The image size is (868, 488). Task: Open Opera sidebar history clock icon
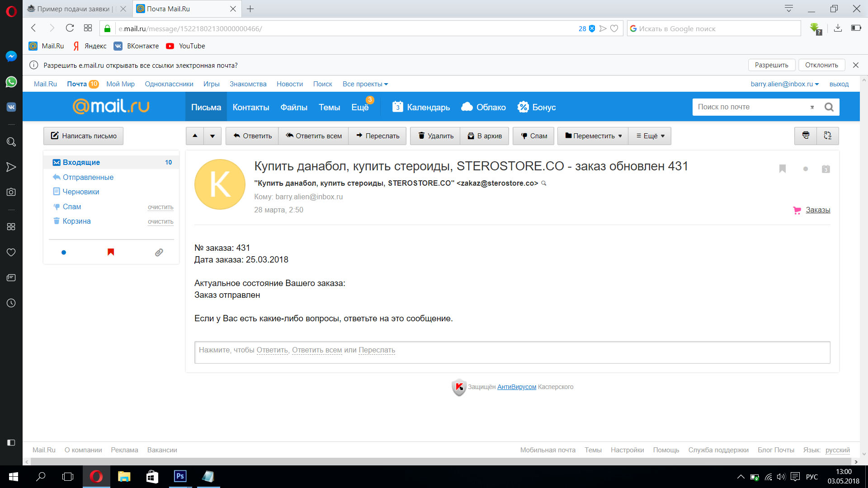tap(11, 303)
